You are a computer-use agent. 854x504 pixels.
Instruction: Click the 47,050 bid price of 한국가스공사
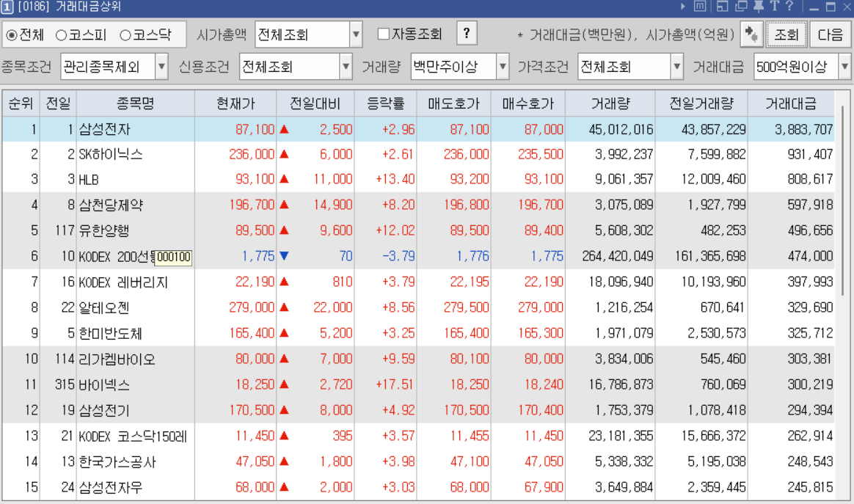544,462
